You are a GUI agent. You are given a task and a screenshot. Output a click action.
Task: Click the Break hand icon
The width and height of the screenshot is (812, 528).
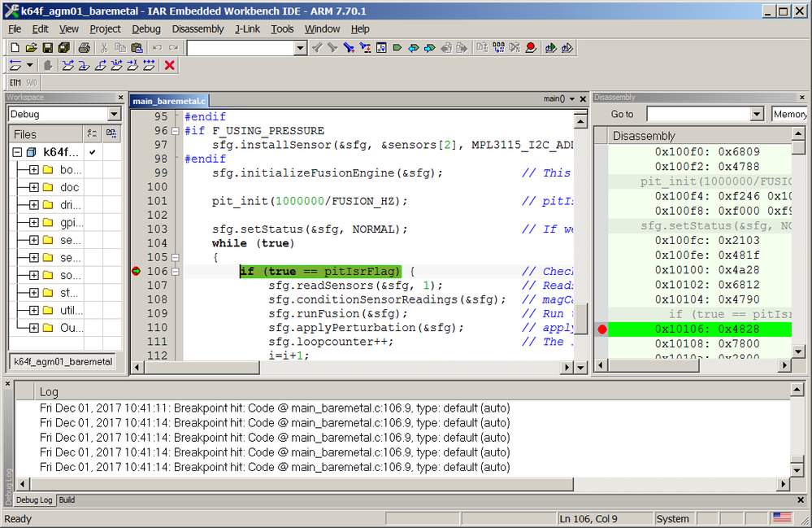(x=48, y=66)
